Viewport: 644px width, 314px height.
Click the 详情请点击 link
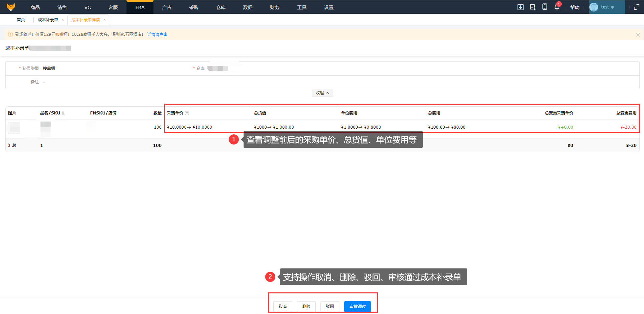(x=157, y=34)
